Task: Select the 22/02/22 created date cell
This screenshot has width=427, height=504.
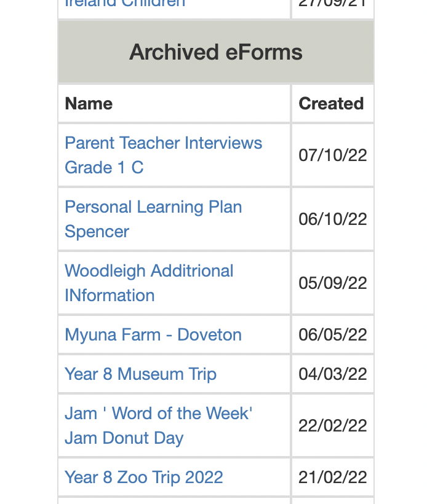Action: [332, 426]
